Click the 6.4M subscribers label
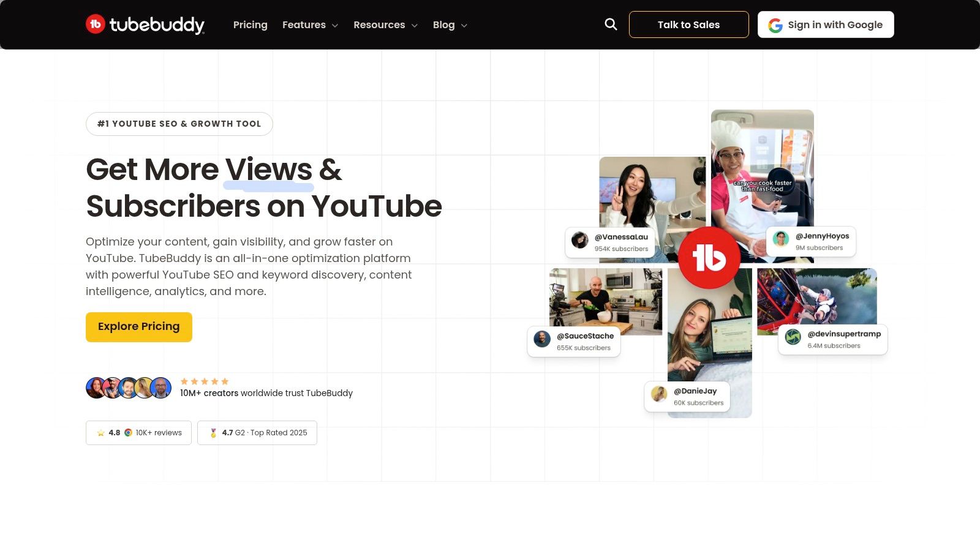This screenshot has width=980, height=551. 834,345
